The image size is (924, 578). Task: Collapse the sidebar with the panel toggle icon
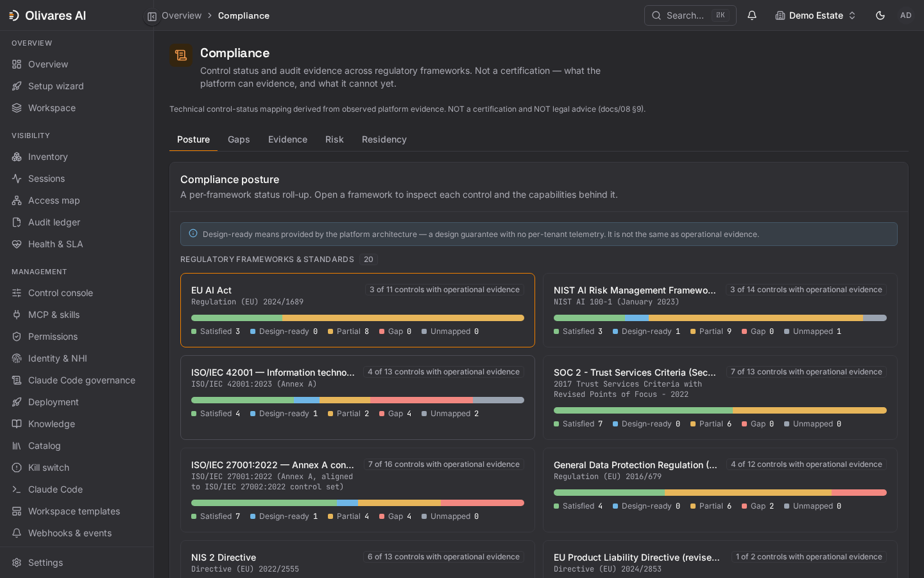[152, 17]
